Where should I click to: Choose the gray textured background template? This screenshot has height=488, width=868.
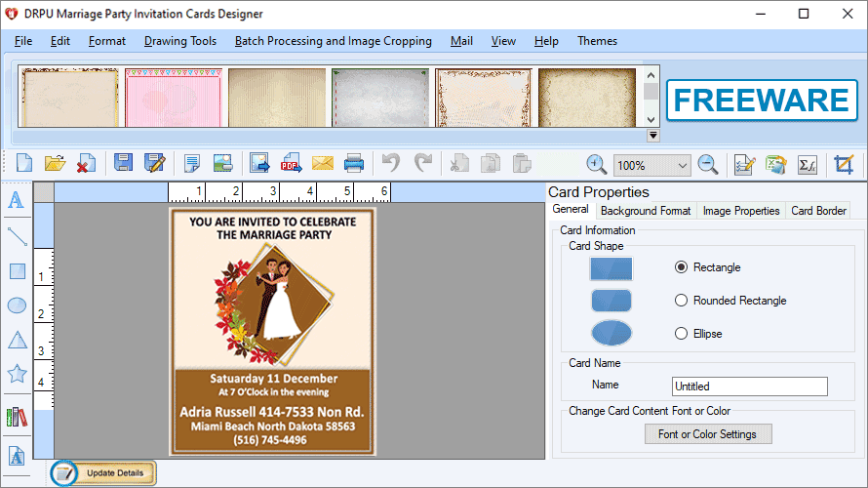coord(380,98)
